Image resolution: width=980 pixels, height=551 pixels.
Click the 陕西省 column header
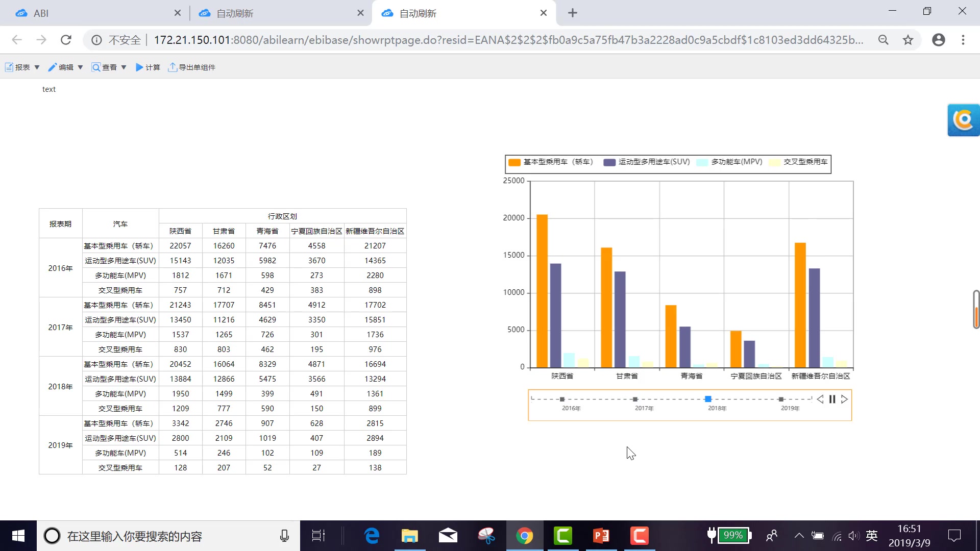pos(180,231)
